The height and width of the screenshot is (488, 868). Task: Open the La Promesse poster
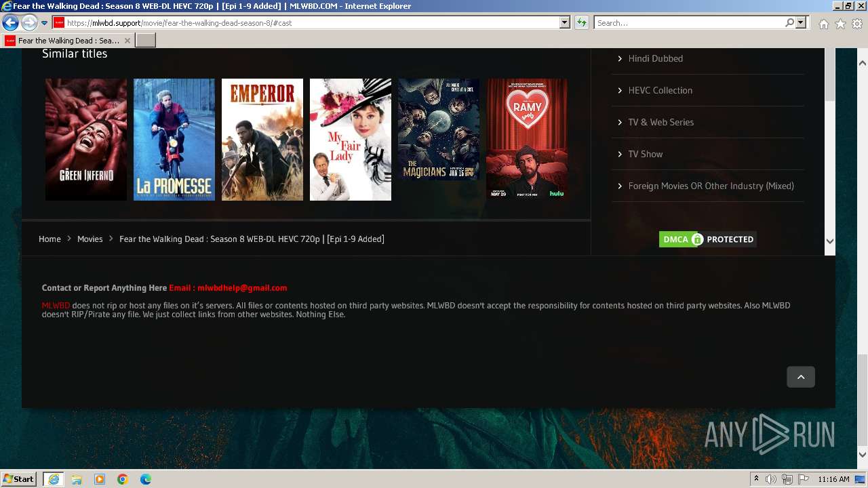tap(174, 140)
